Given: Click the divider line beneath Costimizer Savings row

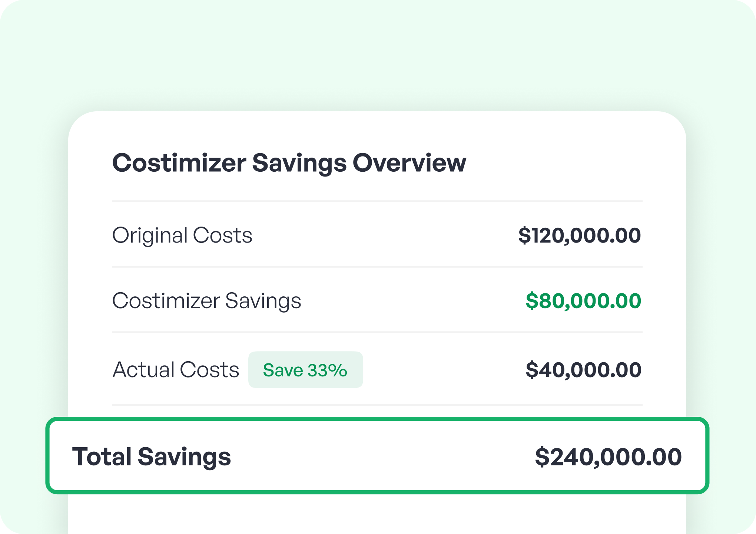Looking at the screenshot, I should [377, 332].
